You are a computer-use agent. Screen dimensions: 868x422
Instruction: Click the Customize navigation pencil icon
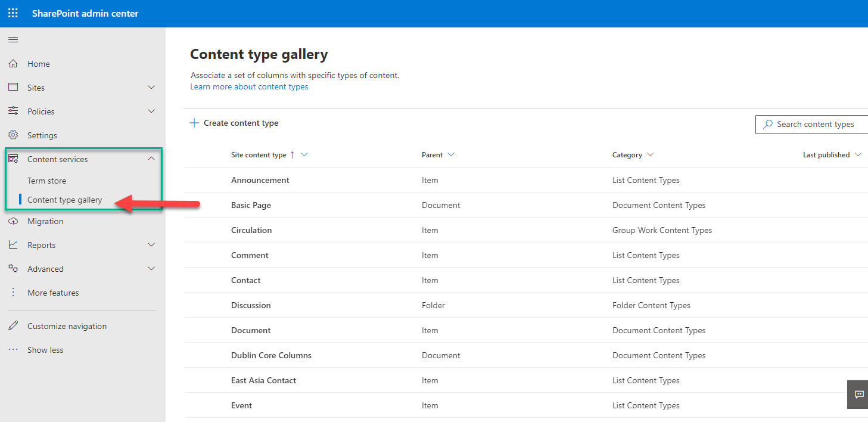[13, 326]
